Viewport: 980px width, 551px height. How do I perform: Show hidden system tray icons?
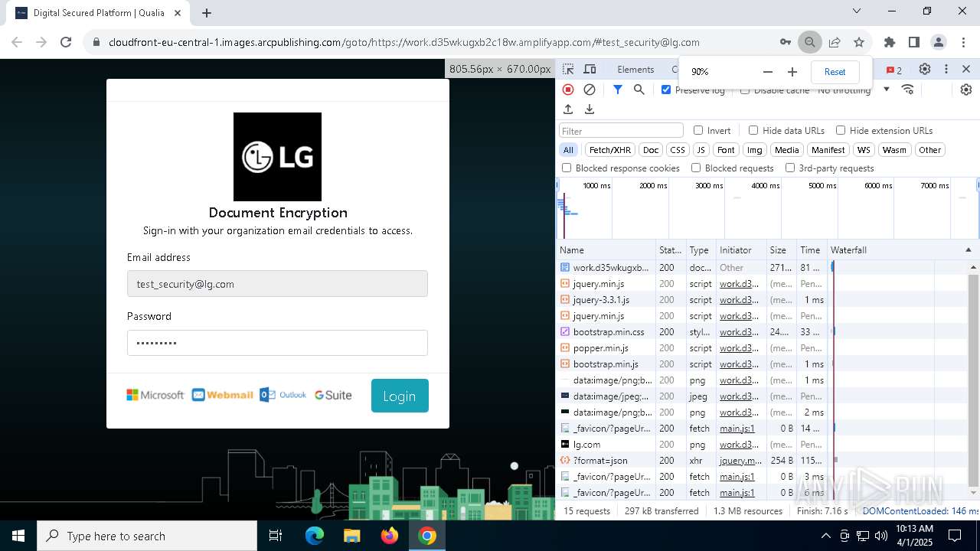coord(825,536)
